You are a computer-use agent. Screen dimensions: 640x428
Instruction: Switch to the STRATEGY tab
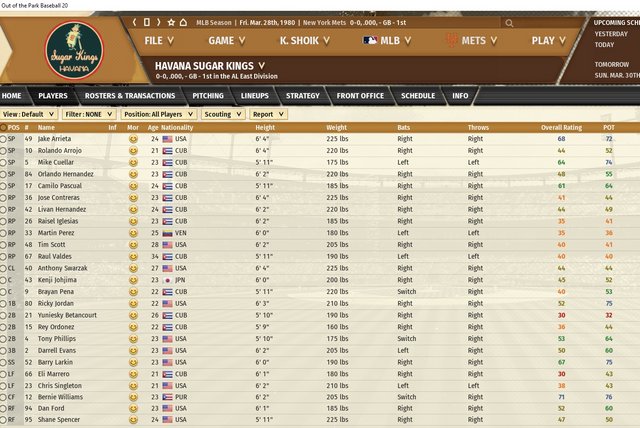coord(302,95)
